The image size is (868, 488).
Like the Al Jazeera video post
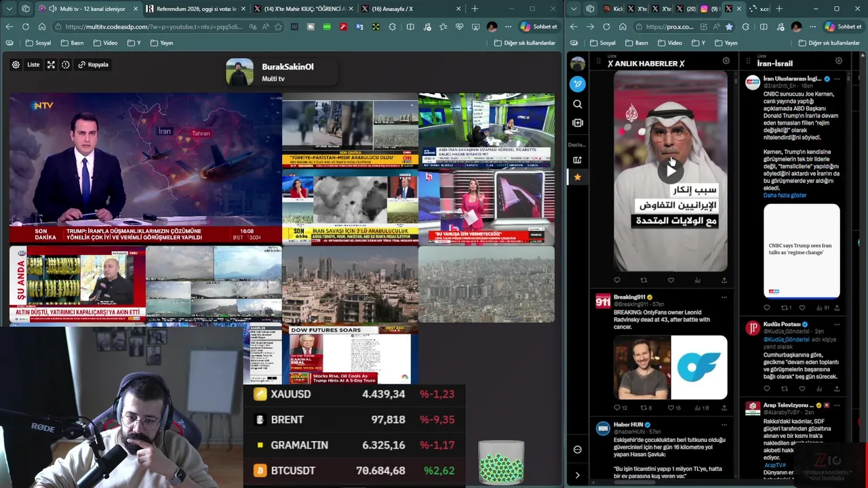point(671,280)
